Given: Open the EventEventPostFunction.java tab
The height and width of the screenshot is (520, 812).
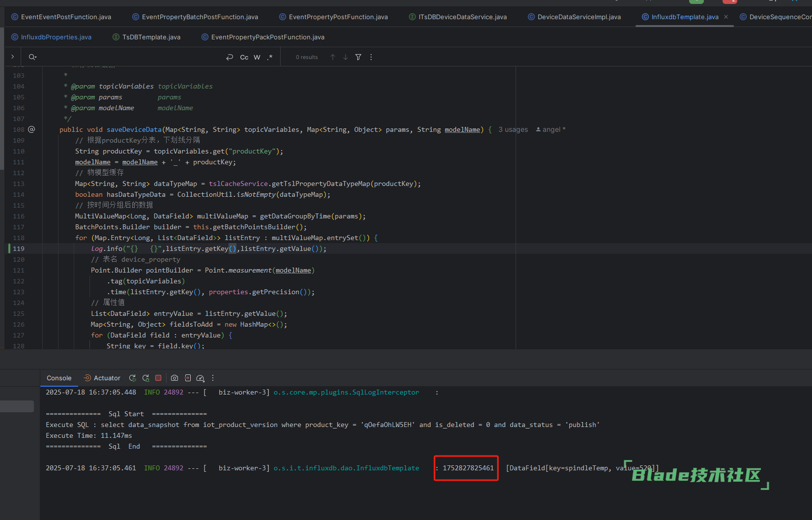Looking at the screenshot, I should pyautogui.click(x=61, y=17).
